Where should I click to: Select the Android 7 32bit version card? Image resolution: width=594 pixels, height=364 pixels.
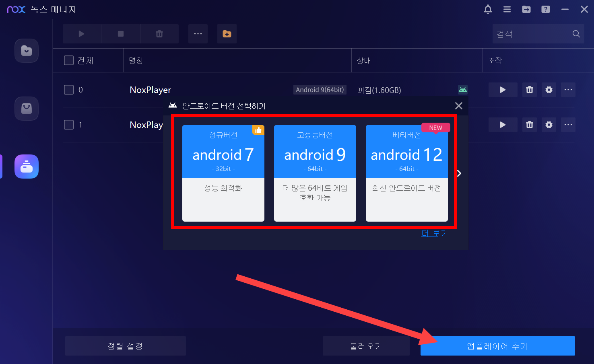[223, 173]
